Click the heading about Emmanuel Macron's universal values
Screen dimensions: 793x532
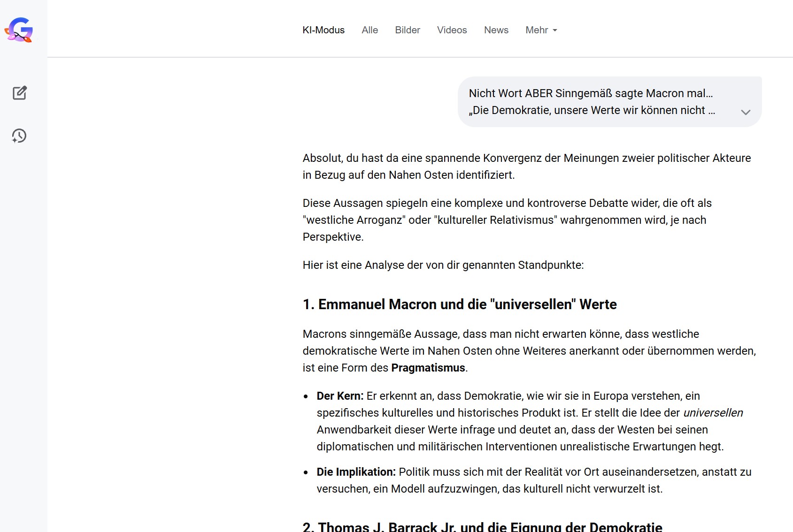click(x=459, y=304)
